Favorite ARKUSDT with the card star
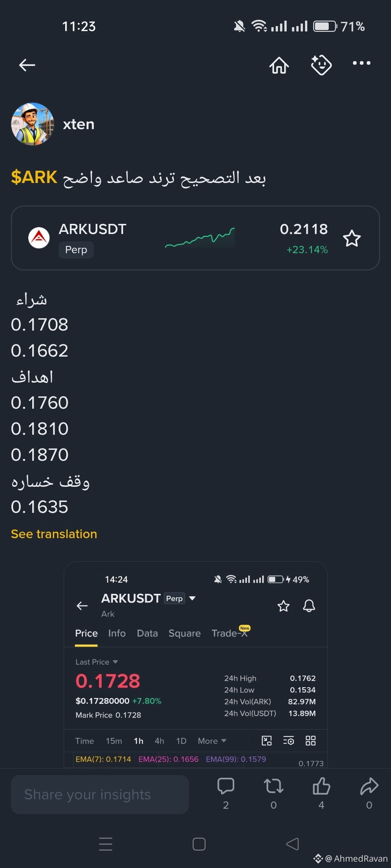This screenshot has height=868, width=391. pyautogui.click(x=352, y=238)
